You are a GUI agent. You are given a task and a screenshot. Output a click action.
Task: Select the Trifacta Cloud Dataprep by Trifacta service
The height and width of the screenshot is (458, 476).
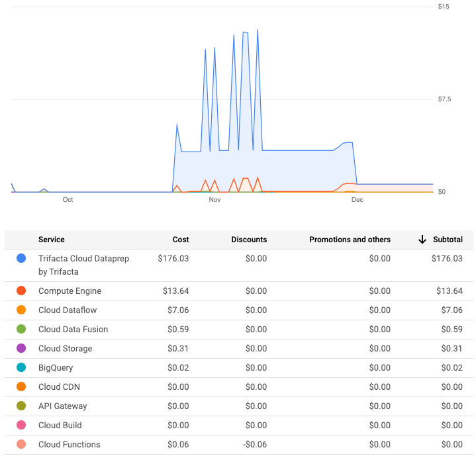(x=83, y=265)
